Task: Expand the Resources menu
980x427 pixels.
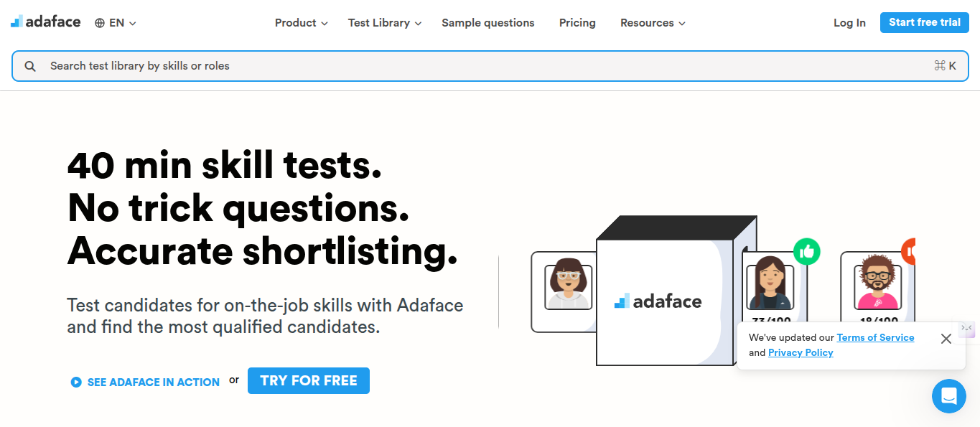Action: (653, 23)
